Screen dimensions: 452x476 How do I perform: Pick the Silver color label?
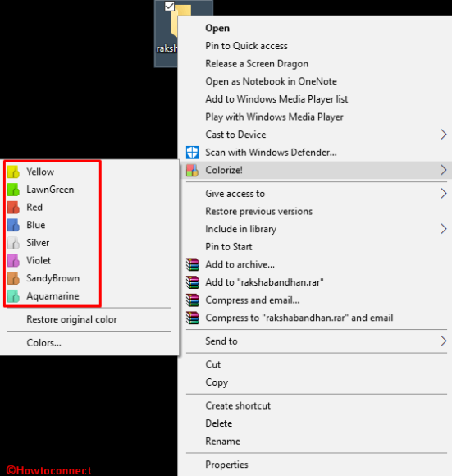(x=38, y=243)
